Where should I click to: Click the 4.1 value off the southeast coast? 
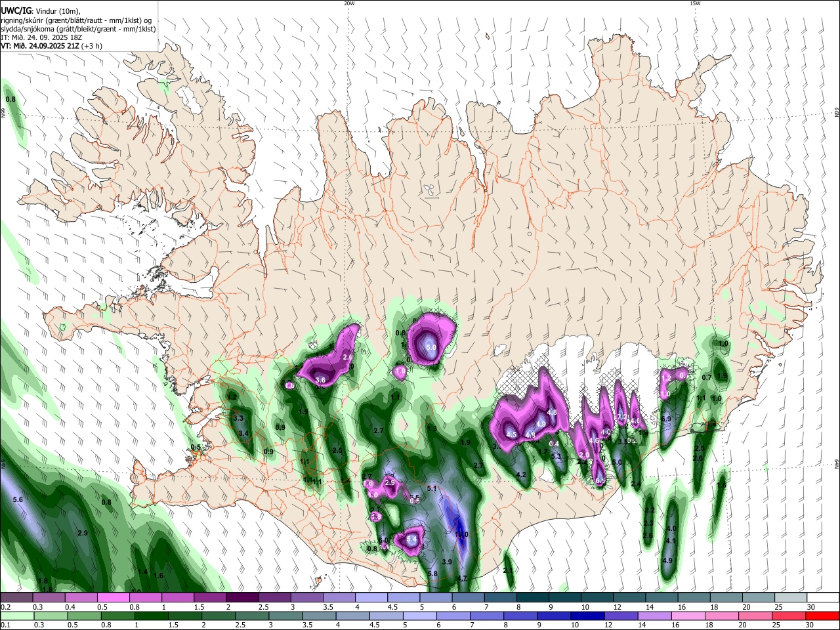pyautogui.click(x=671, y=541)
